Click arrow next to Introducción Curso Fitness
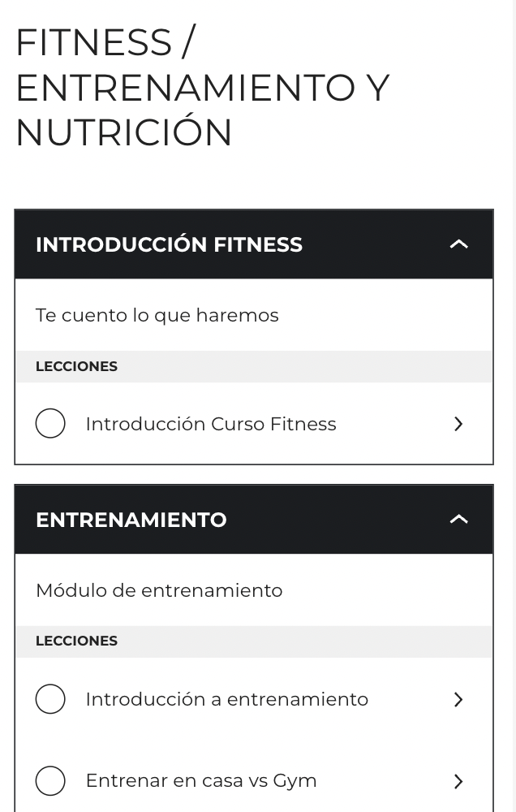The image size is (516, 812). 458,424
